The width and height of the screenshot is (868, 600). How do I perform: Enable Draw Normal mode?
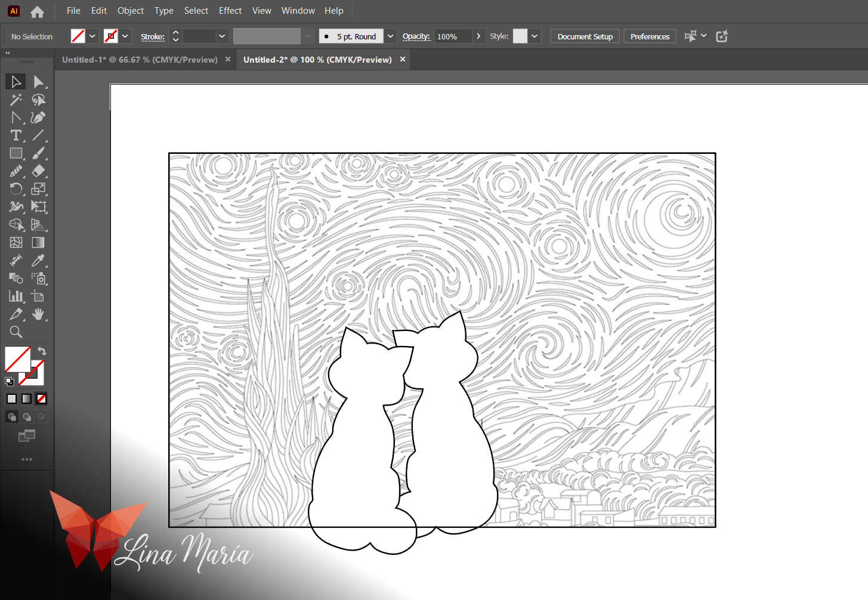[11, 417]
